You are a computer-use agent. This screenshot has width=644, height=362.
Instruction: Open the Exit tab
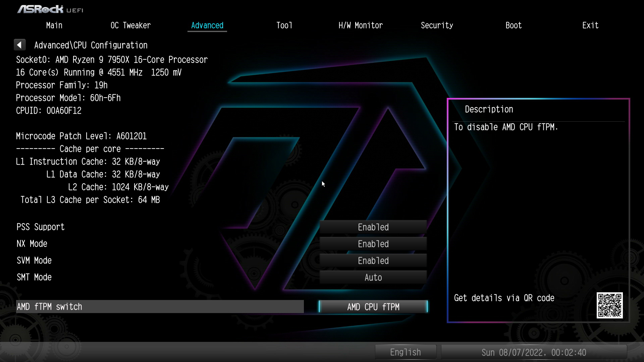click(x=590, y=25)
